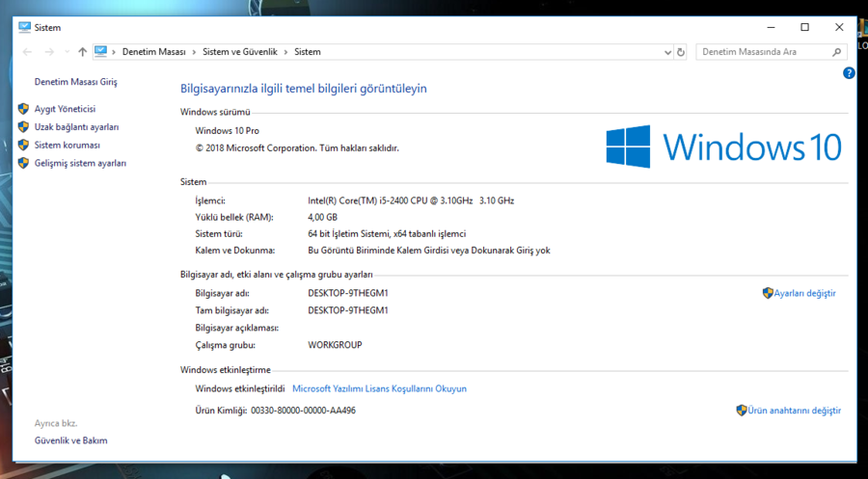Maximize the Sistem window
The image size is (868, 479).
(805, 27)
